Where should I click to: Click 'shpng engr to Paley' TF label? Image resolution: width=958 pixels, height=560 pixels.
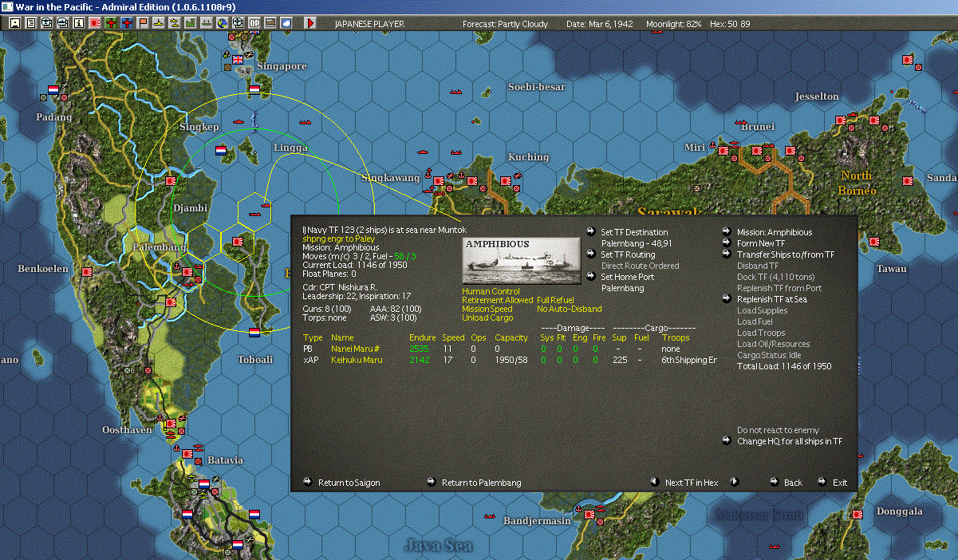338,239
